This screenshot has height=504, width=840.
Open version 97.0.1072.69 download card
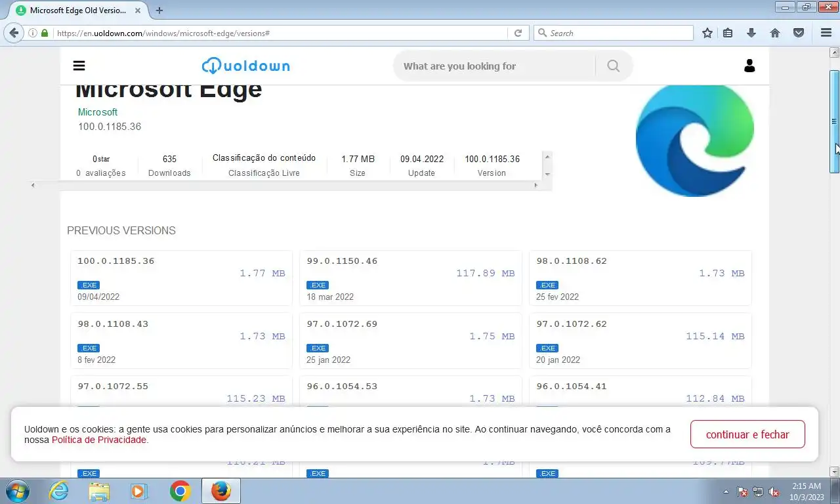click(x=411, y=341)
